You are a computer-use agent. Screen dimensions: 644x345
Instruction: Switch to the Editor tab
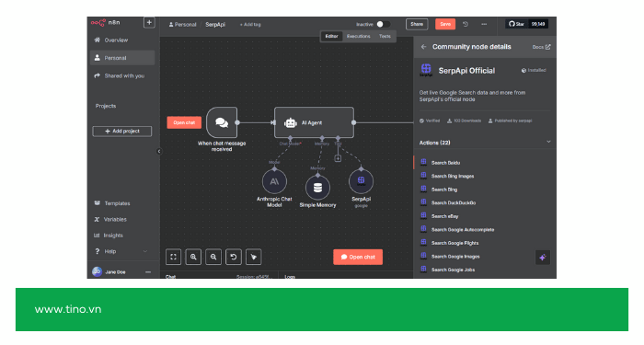pos(331,36)
